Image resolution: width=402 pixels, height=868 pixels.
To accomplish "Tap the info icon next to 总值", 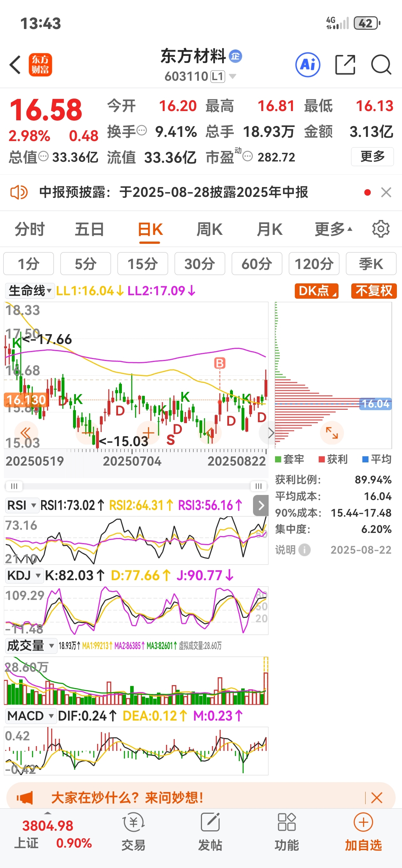I will 43,156.
